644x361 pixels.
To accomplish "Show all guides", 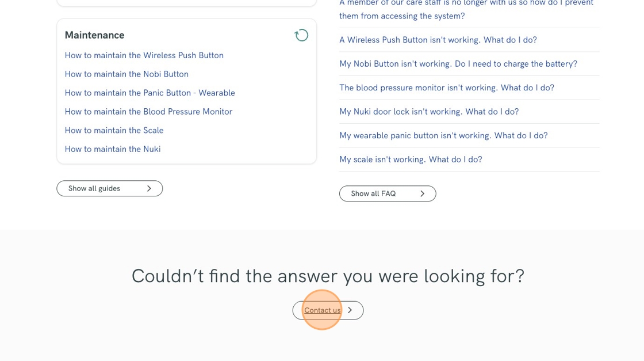I will [x=94, y=188].
